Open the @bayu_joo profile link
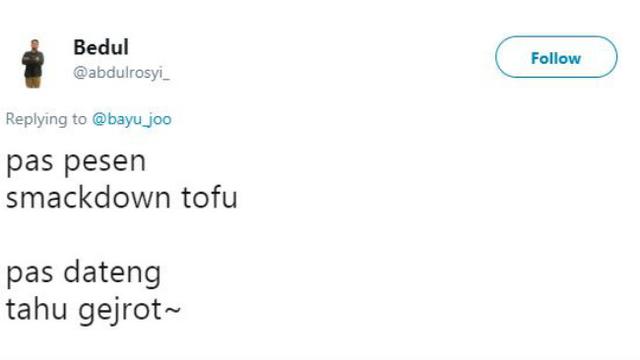The width and height of the screenshot is (640, 360). 131,119
